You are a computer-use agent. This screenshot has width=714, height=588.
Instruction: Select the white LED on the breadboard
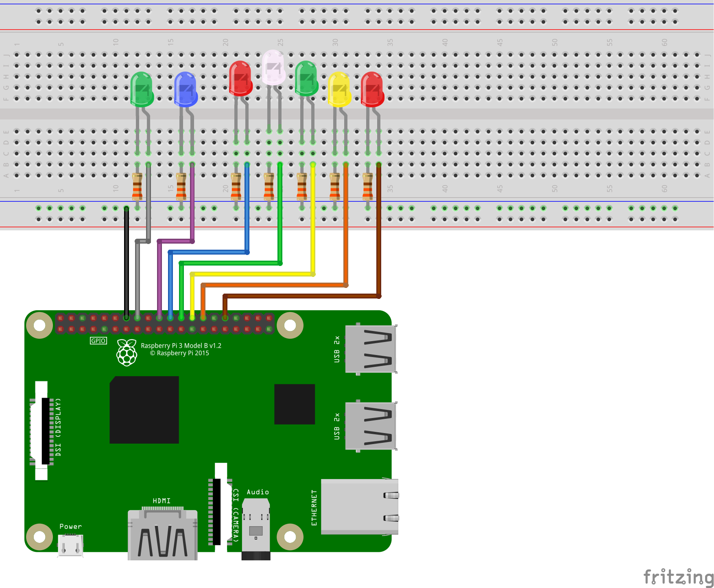(273, 68)
